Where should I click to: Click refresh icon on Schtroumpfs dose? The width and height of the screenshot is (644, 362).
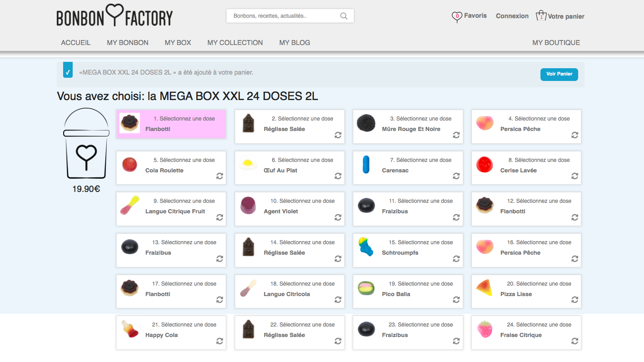pyautogui.click(x=456, y=259)
